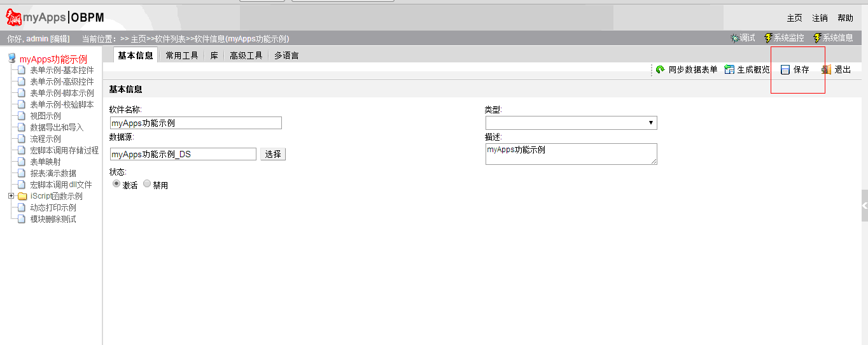Click the 编辑 link next to admin
Screen dimensions: 868x345
point(60,39)
